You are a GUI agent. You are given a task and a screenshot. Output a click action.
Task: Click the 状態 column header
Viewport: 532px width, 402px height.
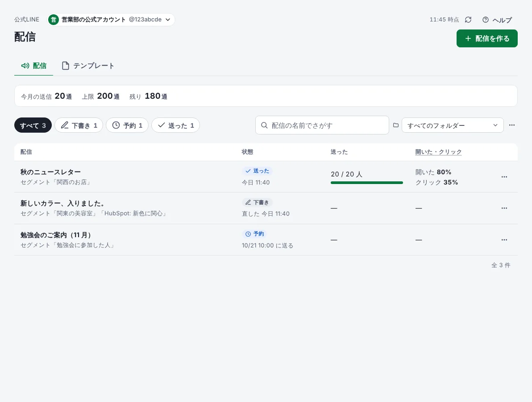pos(247,152)
